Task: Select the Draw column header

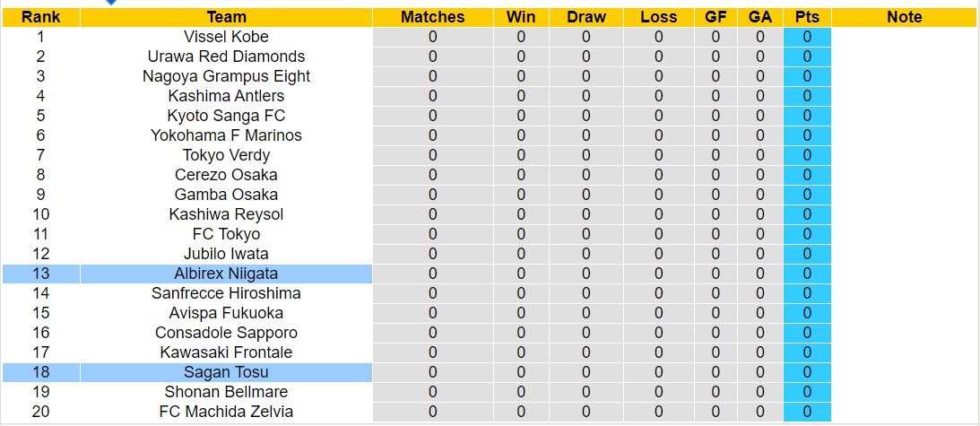Action: tap(586, 17)
